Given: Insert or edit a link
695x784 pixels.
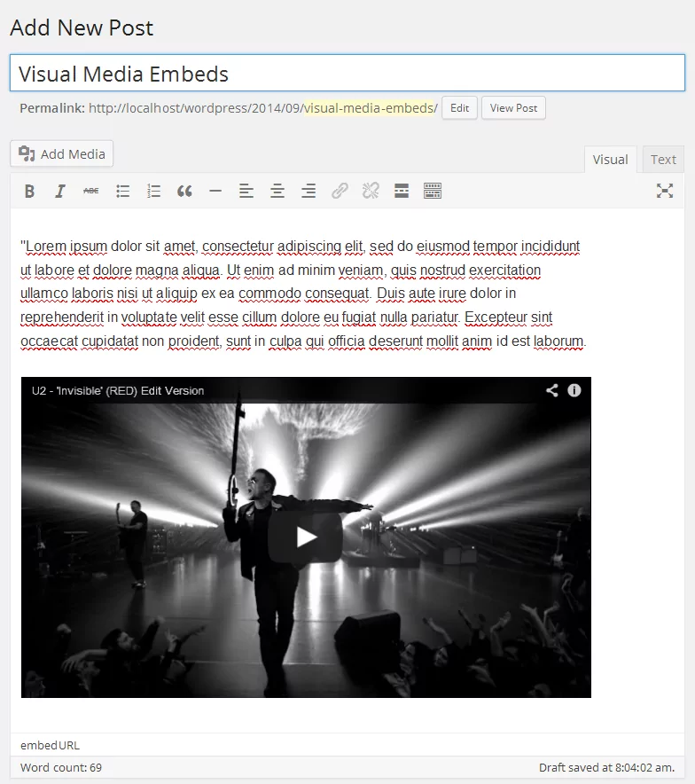Looking at the screenshot, I should click(340, 191).
